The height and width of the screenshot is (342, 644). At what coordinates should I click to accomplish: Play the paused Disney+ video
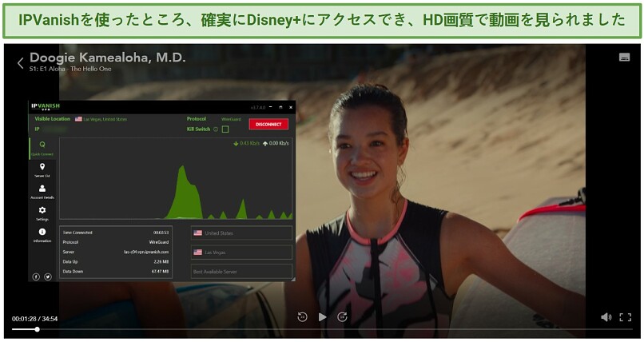tap(323, 317)
